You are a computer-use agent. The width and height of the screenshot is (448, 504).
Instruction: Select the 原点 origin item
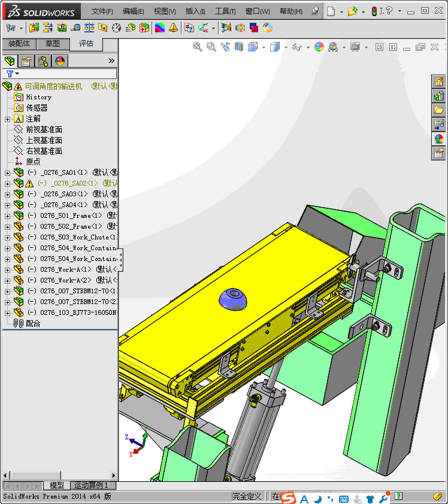click(x=33, y=162)
